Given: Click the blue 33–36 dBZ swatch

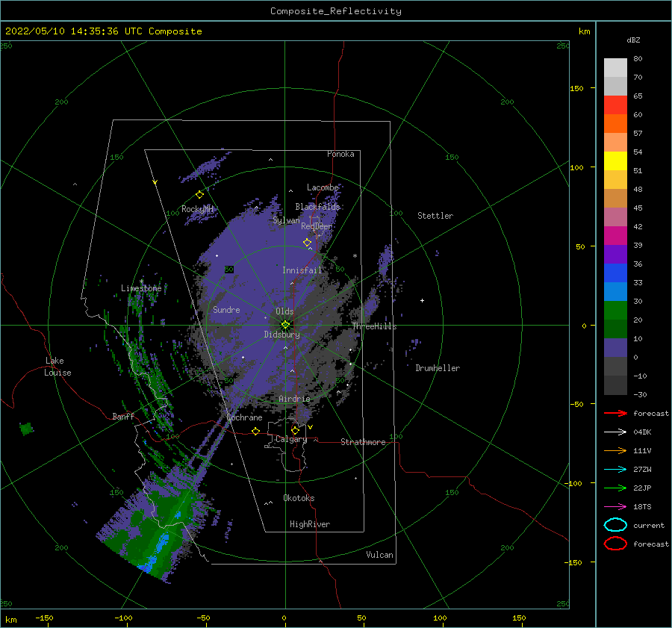Looking at the screenshot, I should 615,273.
